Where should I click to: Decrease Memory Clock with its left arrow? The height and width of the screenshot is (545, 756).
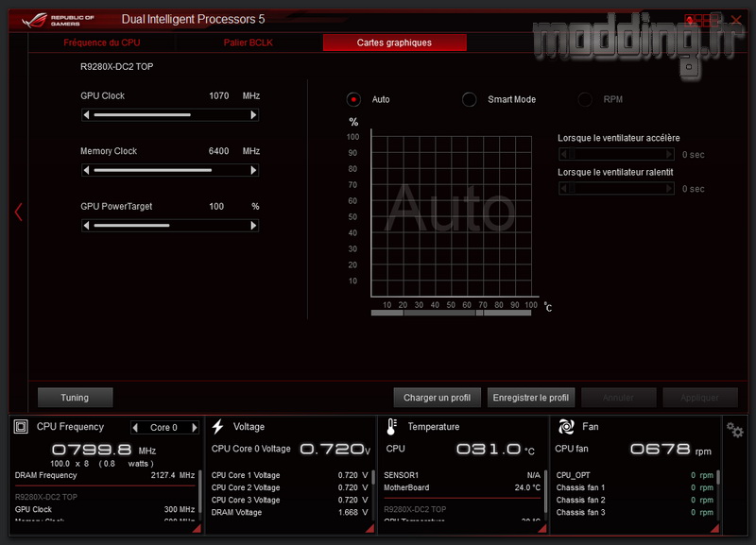click(x=86, y=170)
